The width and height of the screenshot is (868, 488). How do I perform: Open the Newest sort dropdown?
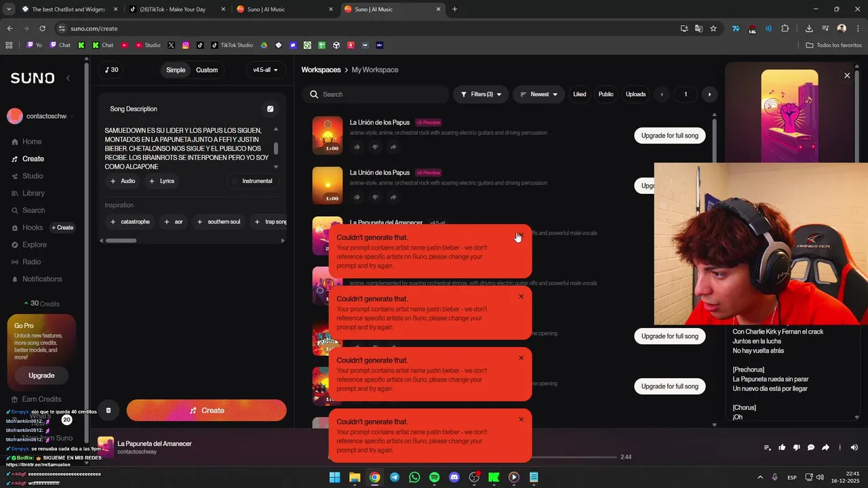pyautogui.click(x=538, y=94)
